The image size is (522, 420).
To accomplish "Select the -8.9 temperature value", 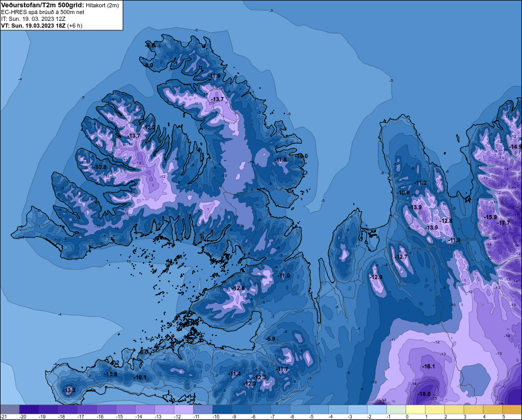I will (148, 65).
